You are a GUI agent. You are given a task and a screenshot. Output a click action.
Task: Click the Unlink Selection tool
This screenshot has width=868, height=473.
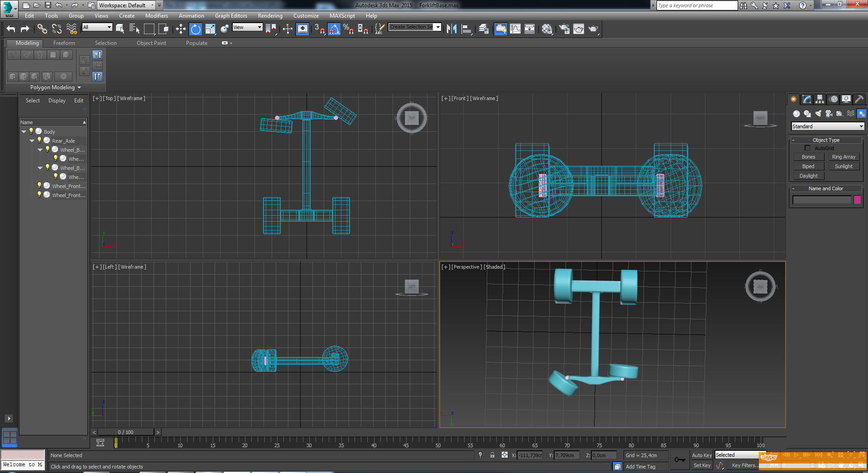[x=57, y=29]
